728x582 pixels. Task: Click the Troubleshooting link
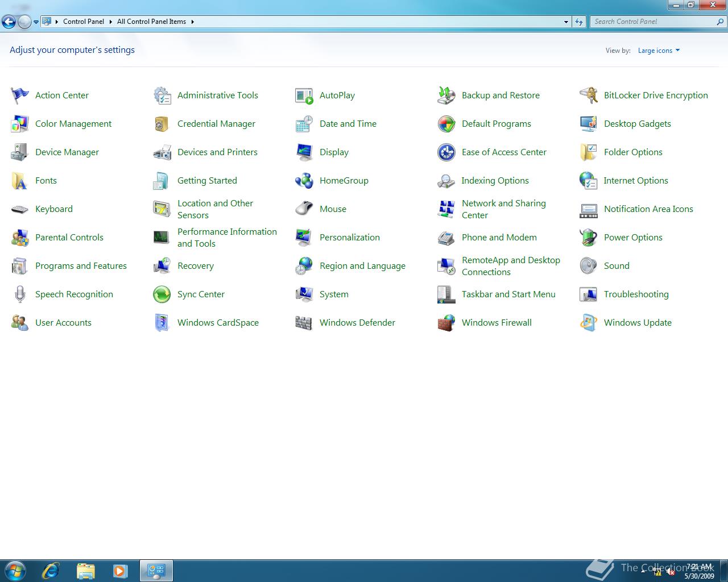pyautogui.click(x=636, y=294)
